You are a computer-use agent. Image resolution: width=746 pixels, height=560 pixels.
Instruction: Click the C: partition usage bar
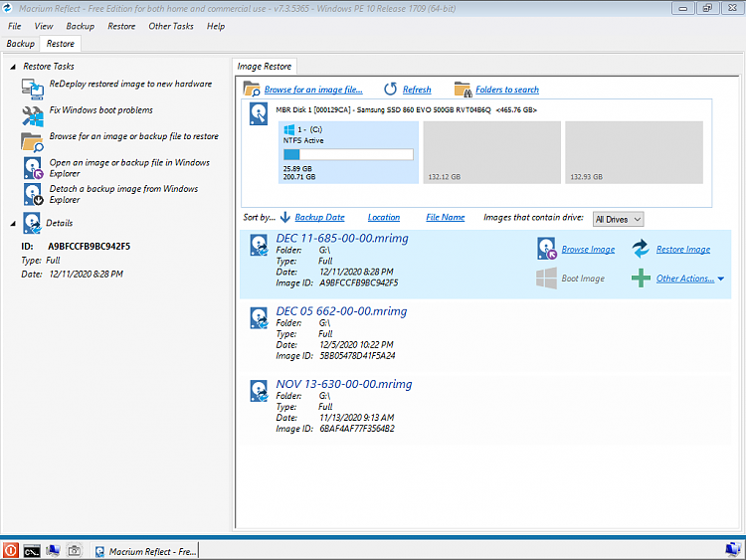348,154
